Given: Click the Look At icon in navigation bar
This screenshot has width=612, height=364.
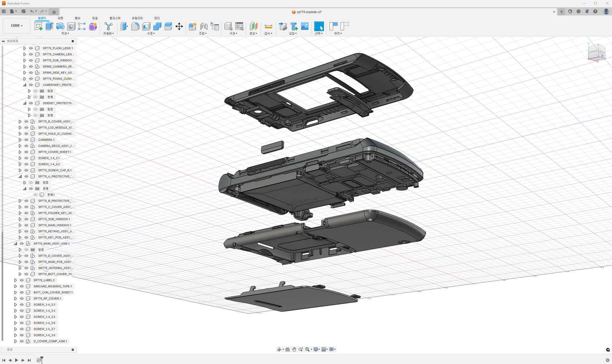Looking at the screenshot, I should pyautogui.click(x=288, y=349).
